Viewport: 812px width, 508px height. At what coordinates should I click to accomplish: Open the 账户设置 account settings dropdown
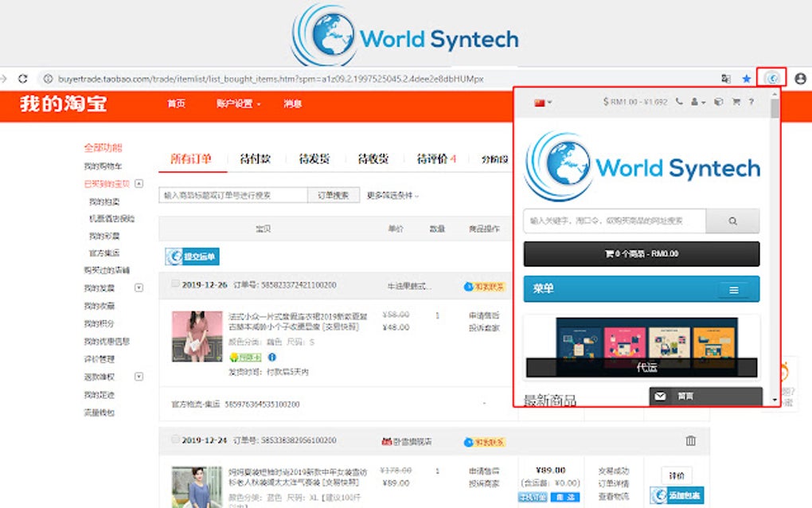236,104
